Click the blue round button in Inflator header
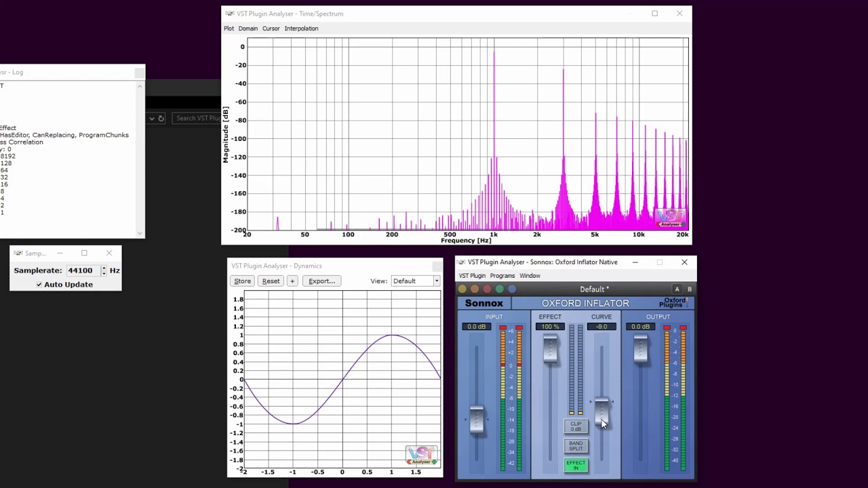Viewport: 868px width, 488px height. tap(512, 289)
